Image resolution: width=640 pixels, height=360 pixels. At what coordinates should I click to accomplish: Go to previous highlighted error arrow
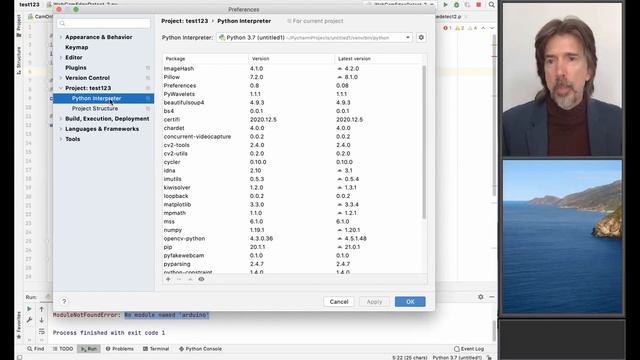483,28
